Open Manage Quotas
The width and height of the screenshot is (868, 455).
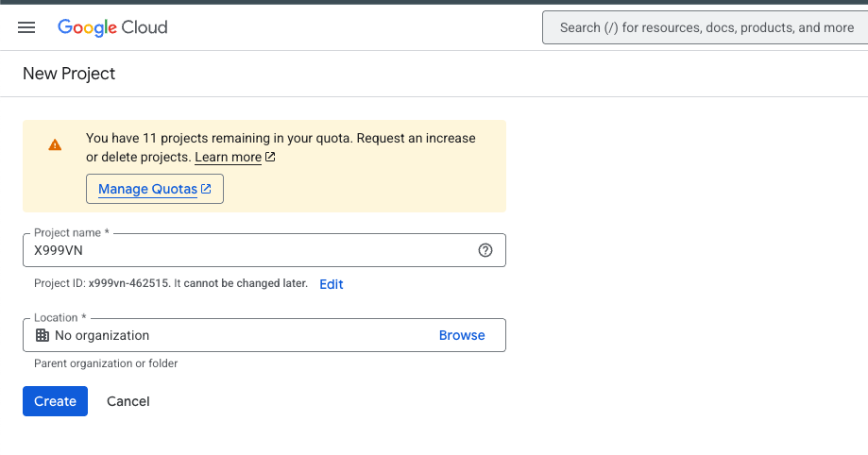pyautogui.click(x=155, y=189)
